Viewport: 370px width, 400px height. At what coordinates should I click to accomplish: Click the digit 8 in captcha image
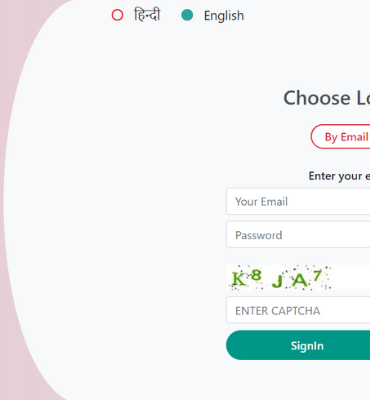click(x=256, y=275)
